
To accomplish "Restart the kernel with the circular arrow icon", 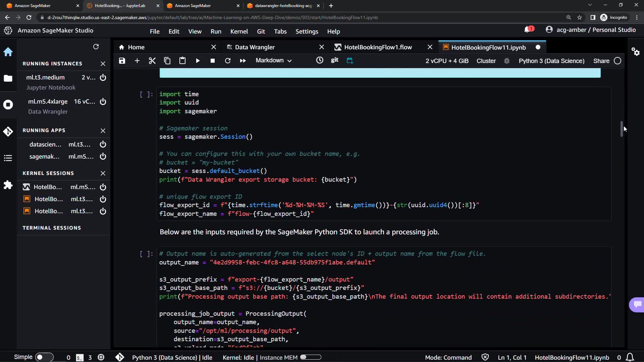I will pyautogui.click(x=227, y=61).
